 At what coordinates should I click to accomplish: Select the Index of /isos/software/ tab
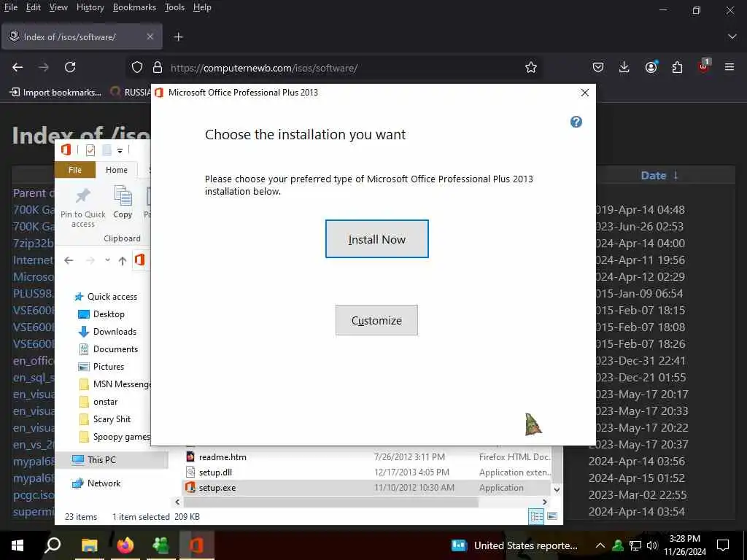[x=82, y=36]
